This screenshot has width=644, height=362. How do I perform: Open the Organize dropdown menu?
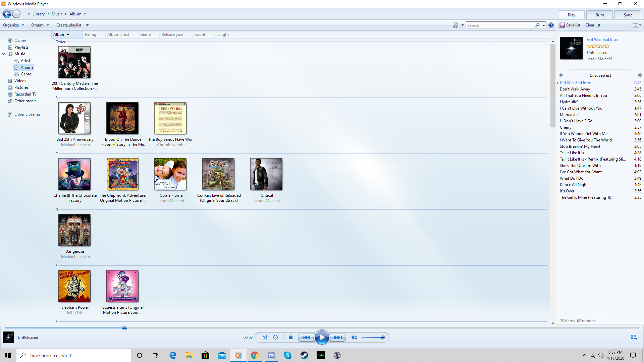pyautogui.click(x=14, y=25)
